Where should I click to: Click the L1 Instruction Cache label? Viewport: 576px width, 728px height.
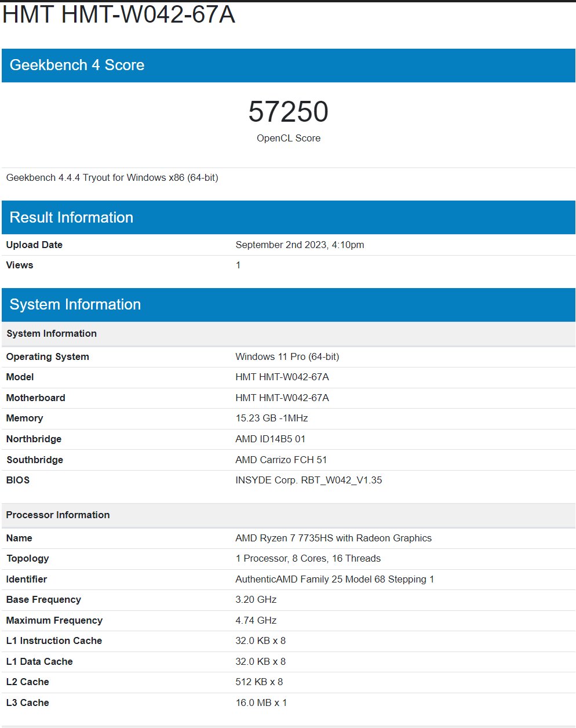[54, 640]
